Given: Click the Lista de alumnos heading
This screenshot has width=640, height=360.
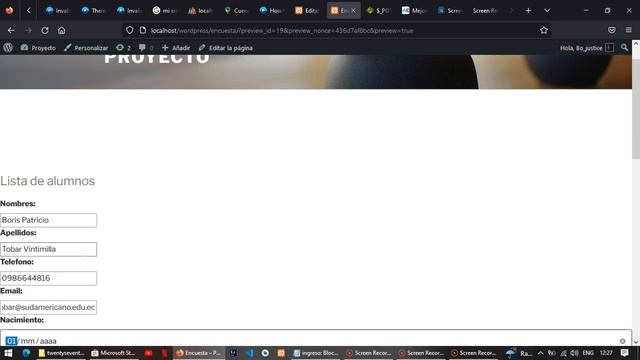Looking at the screenshot, I should [47, 181].
